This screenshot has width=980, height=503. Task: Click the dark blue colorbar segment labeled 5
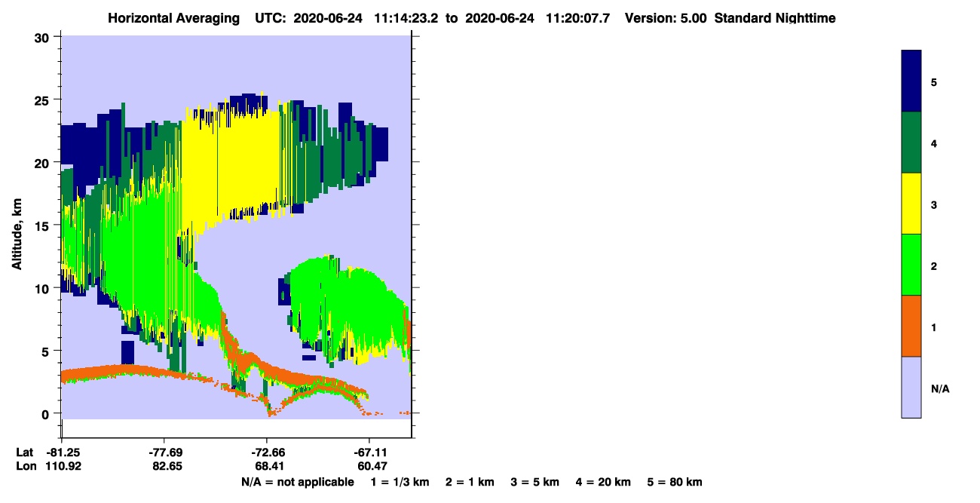(x=911, y=81)
